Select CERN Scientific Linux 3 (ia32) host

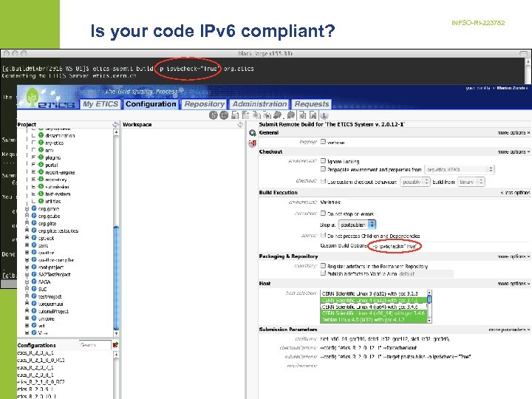coord(373,293)
